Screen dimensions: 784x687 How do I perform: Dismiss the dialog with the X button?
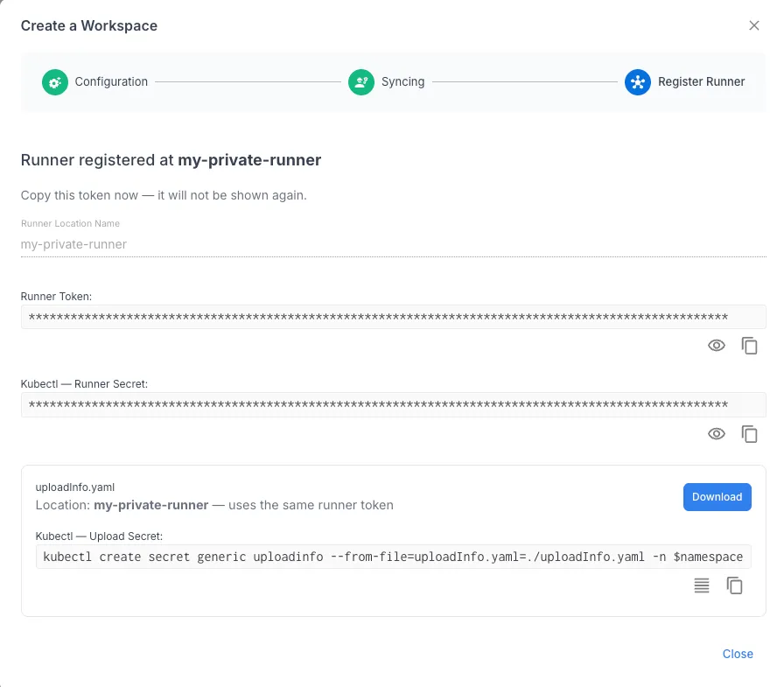point(754,25)
